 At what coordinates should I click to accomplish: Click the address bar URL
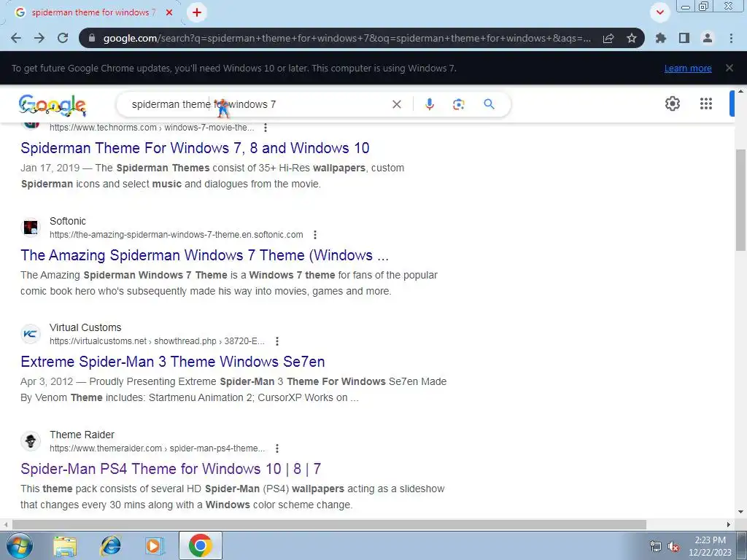347,38
